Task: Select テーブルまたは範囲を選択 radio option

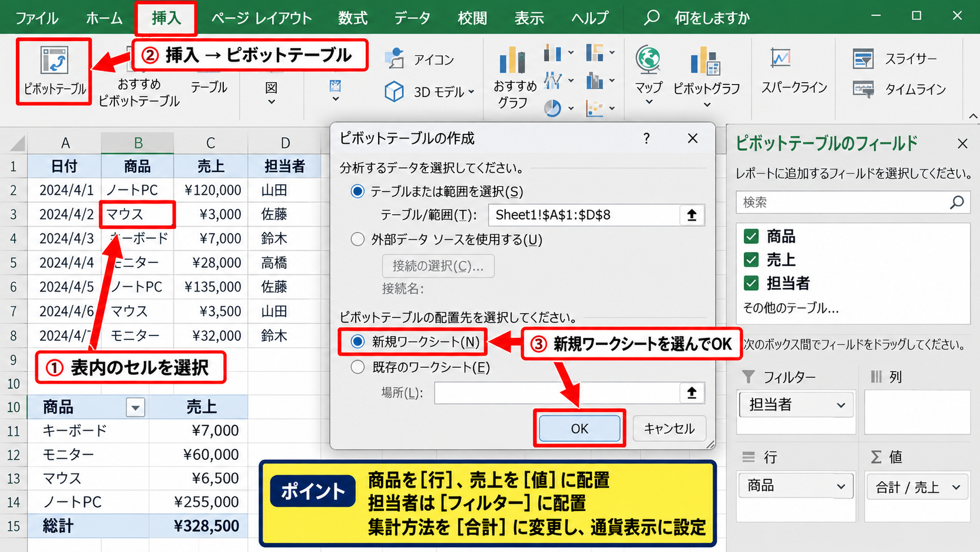Action: (357, 191)
